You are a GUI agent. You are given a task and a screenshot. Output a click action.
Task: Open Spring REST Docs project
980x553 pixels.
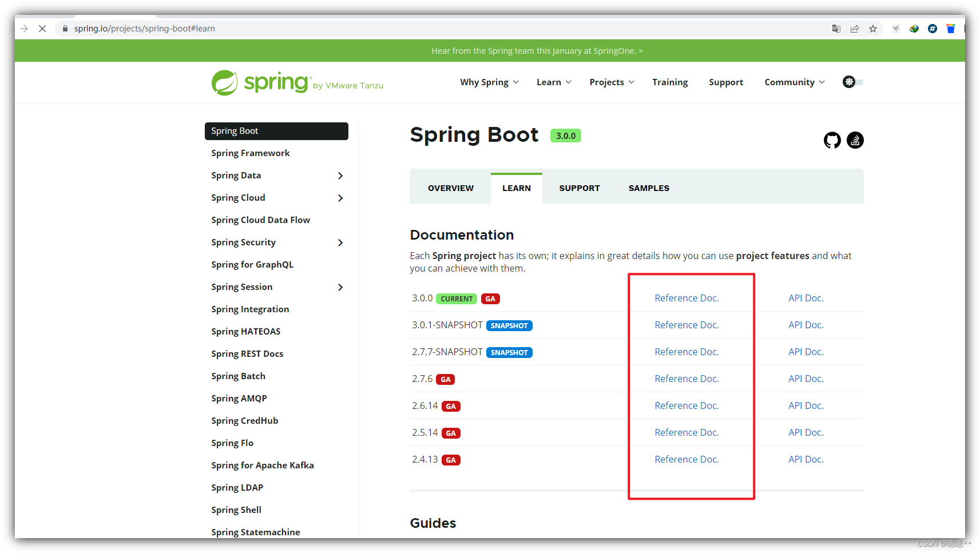click(x=247, y=354)
